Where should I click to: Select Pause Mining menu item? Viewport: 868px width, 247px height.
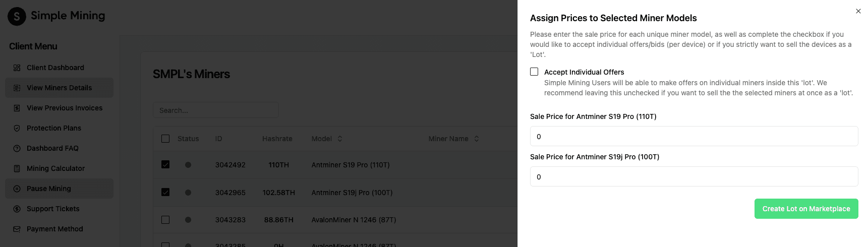click(59, 189)
